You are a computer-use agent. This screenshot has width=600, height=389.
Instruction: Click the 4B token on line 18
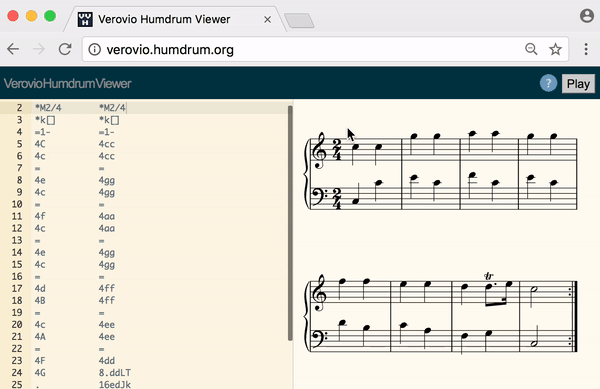tap(40, 300)
